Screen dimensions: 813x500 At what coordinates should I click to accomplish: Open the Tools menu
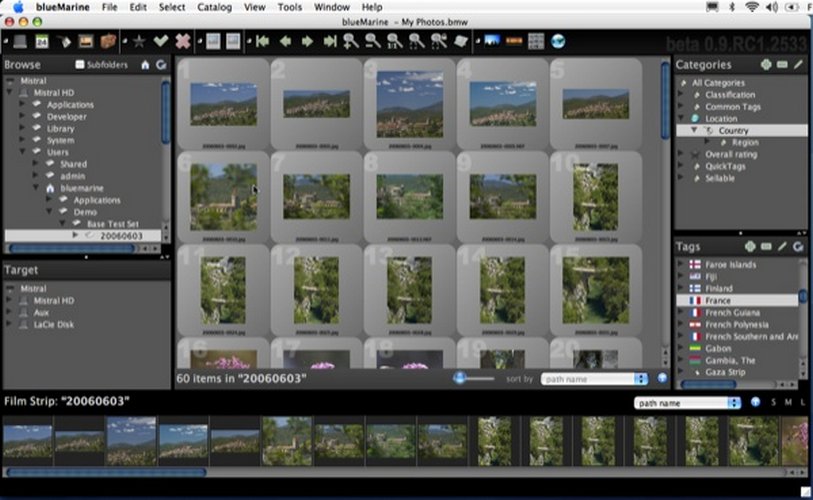289,7
